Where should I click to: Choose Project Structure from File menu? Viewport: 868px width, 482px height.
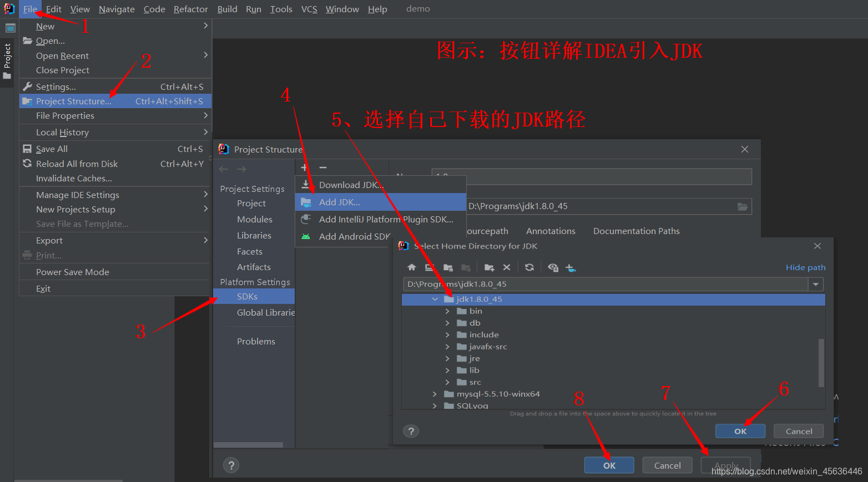tap(115, 101)
